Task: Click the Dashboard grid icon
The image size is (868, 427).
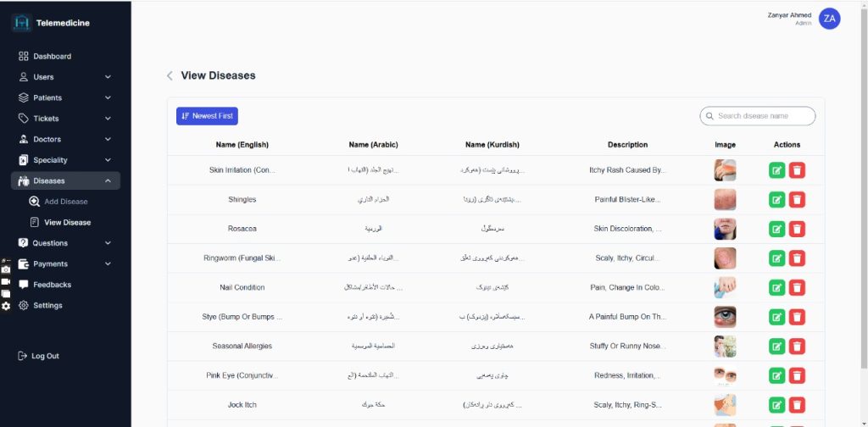Action: pyautogui.click(x=24, y=56)
